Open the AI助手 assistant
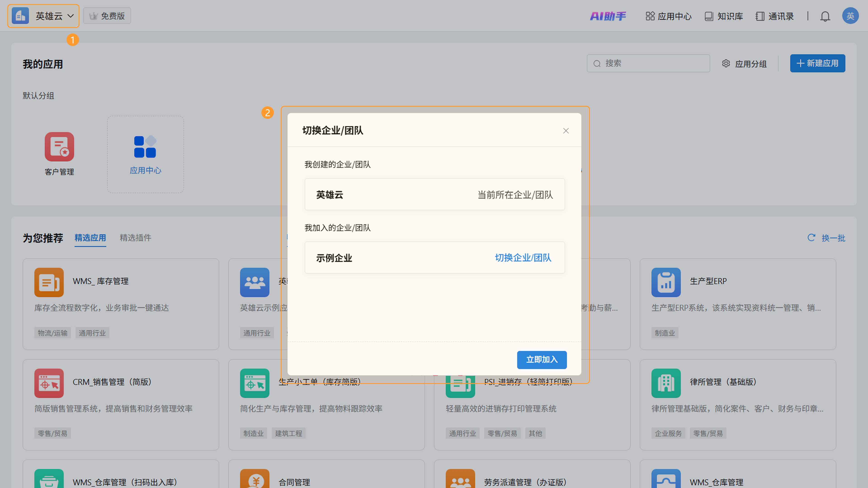 (608, 16)
